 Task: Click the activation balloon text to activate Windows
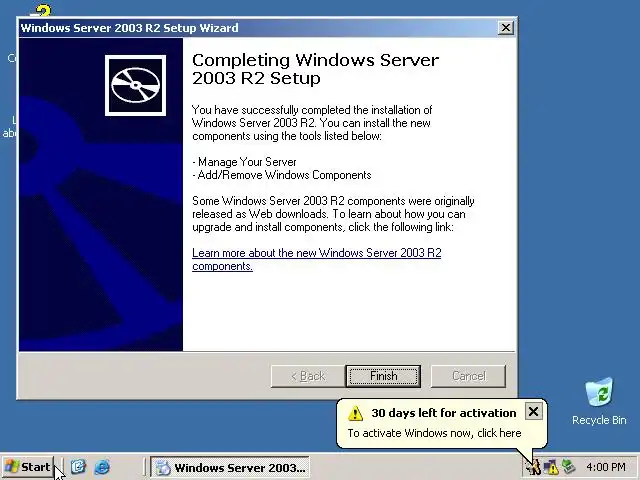434,433
